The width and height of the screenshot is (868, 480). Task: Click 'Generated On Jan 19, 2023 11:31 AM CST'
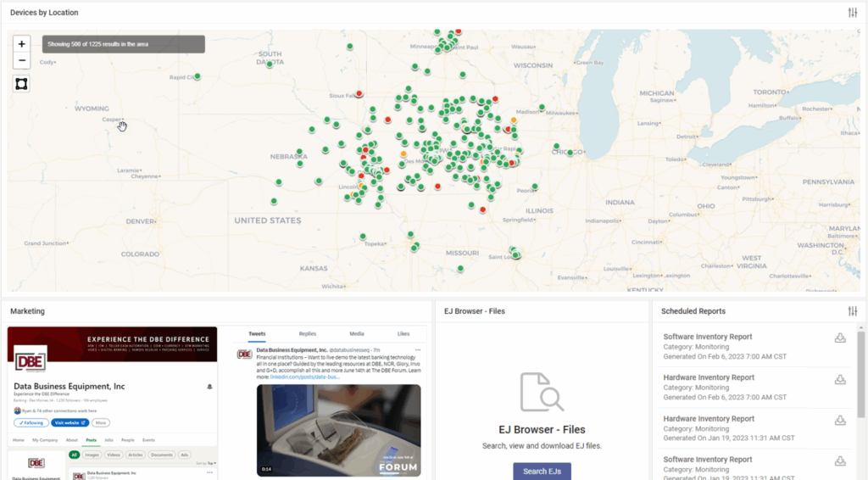click(x=728, y=438)
